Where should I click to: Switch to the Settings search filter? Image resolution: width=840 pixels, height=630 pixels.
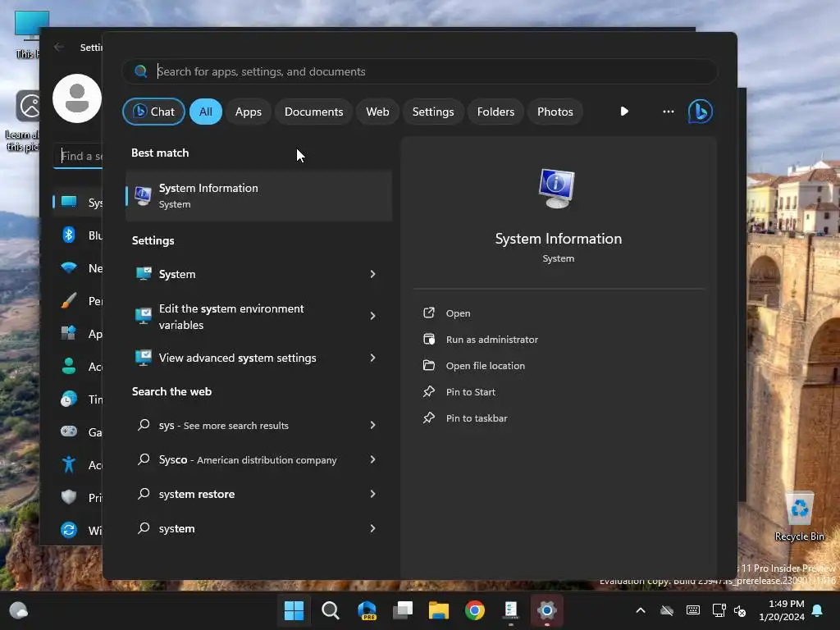click(433, 112)
